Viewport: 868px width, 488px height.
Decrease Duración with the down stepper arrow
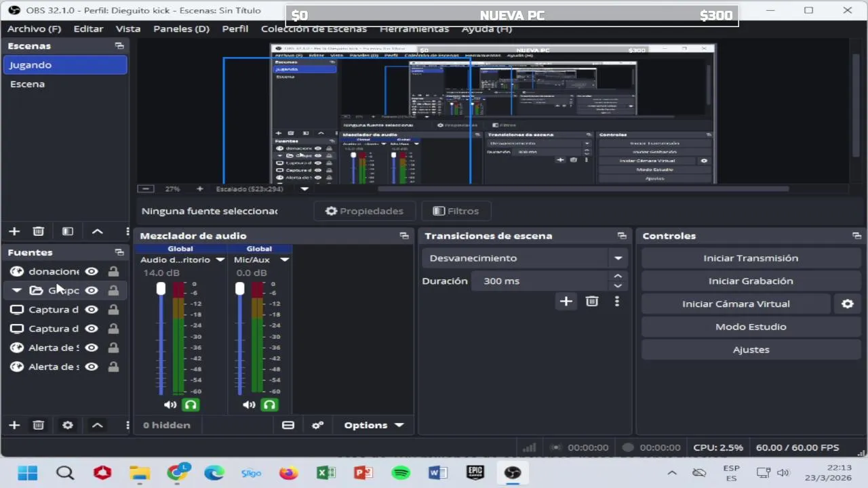[x=617, y=285]
